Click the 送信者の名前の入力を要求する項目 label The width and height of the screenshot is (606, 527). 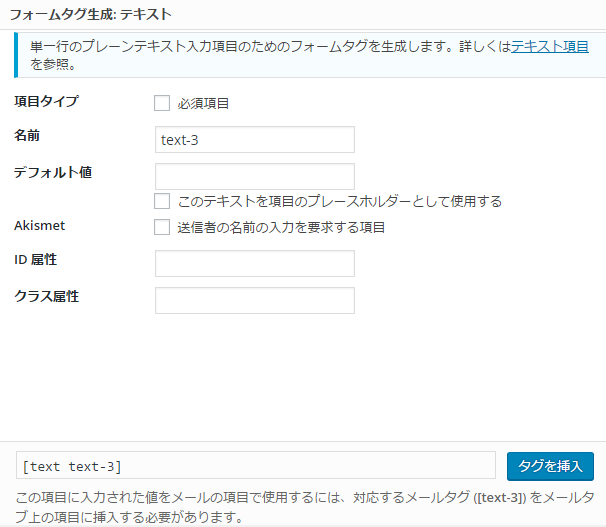[x=281, y=228]
